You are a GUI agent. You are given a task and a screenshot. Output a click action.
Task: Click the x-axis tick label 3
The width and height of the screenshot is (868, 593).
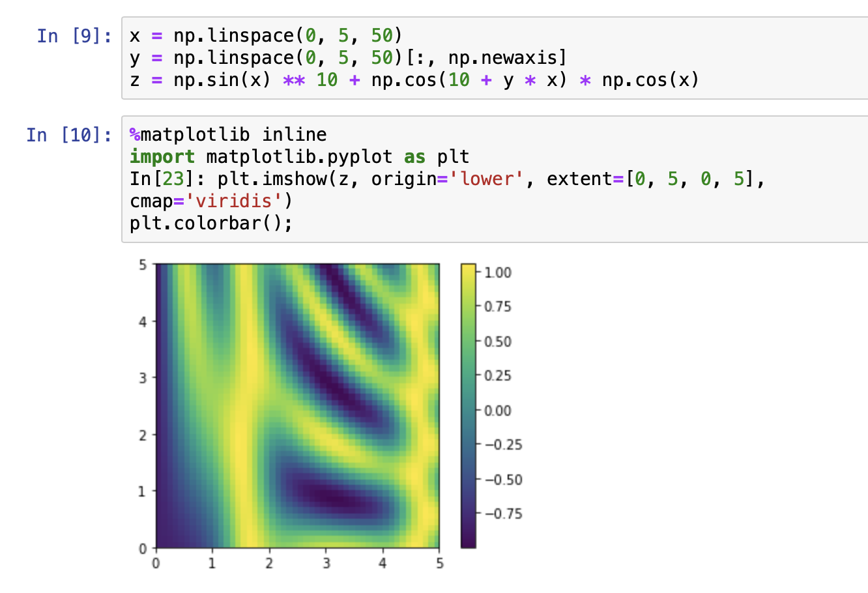[326, 563]
